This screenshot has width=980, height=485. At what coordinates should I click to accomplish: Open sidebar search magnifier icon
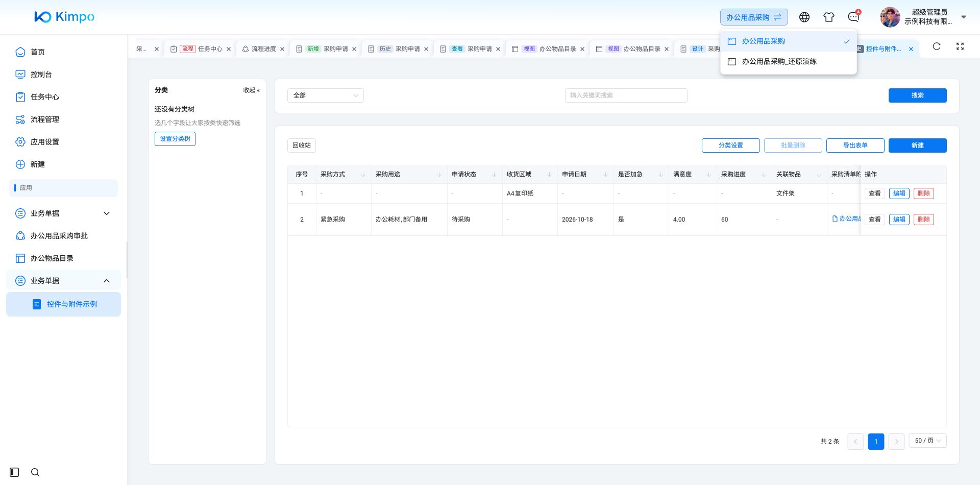click(35, 472)
